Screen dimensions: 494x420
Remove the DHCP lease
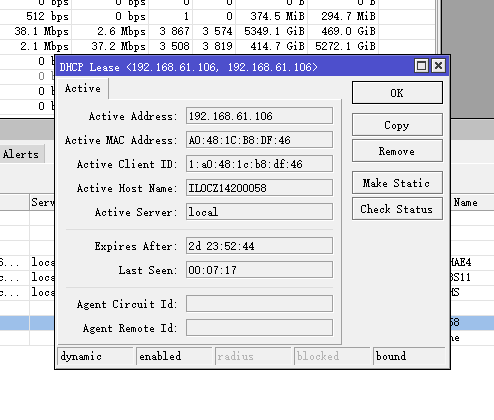click(397, 151)
